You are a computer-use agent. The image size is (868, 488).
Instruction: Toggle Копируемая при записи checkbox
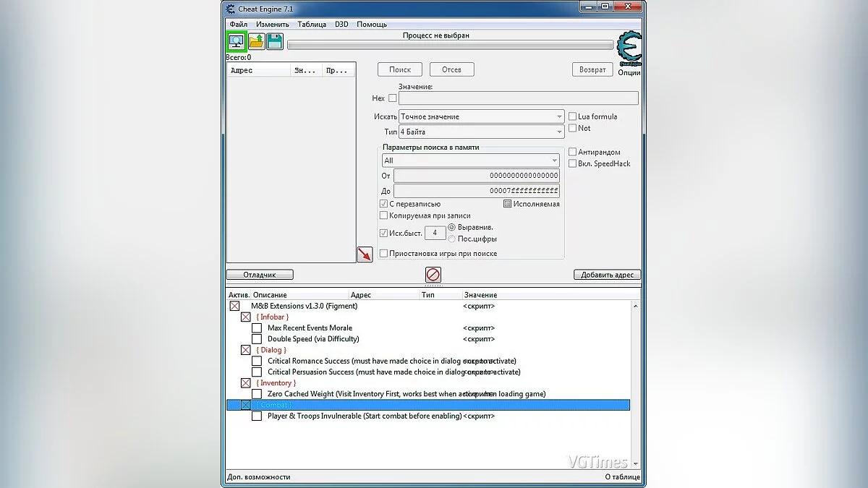coord(383,215)
